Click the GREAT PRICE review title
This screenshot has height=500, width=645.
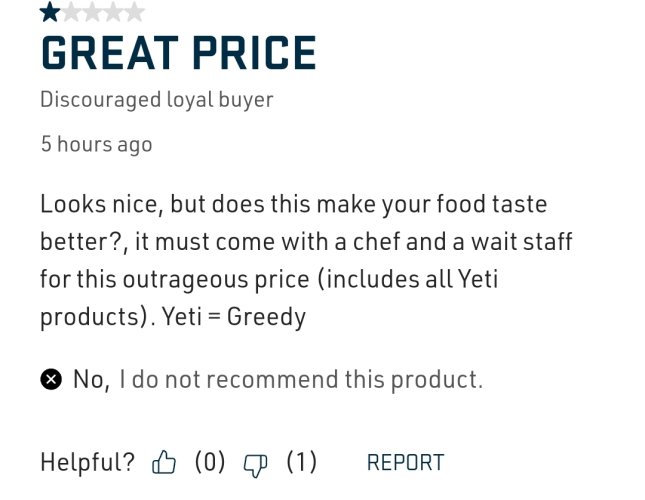pos(179,53)
